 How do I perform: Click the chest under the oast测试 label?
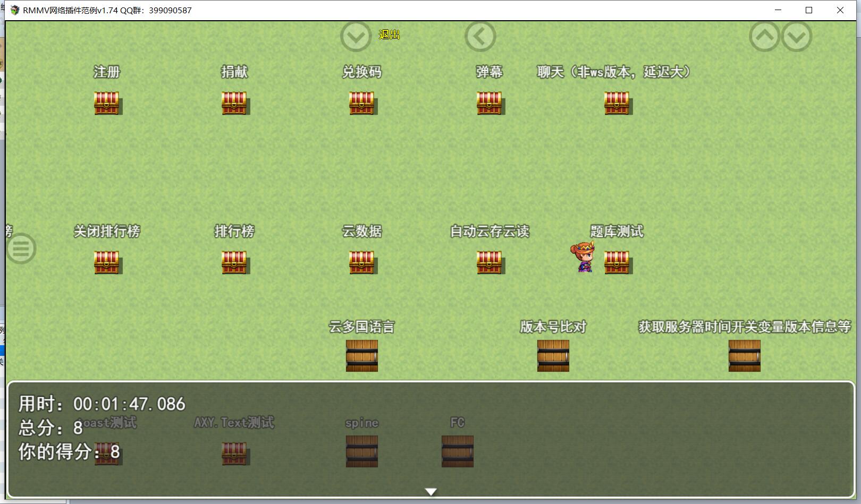(x=107, y=454)
